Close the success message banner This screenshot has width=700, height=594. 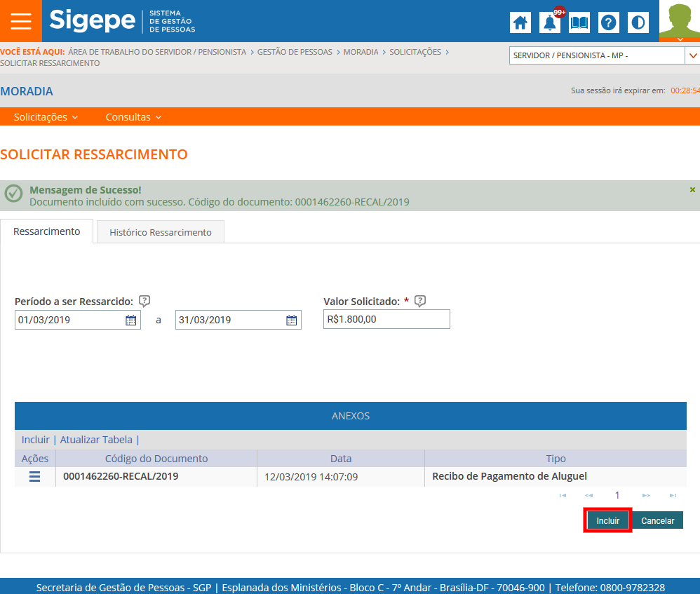tap(692, 189)
